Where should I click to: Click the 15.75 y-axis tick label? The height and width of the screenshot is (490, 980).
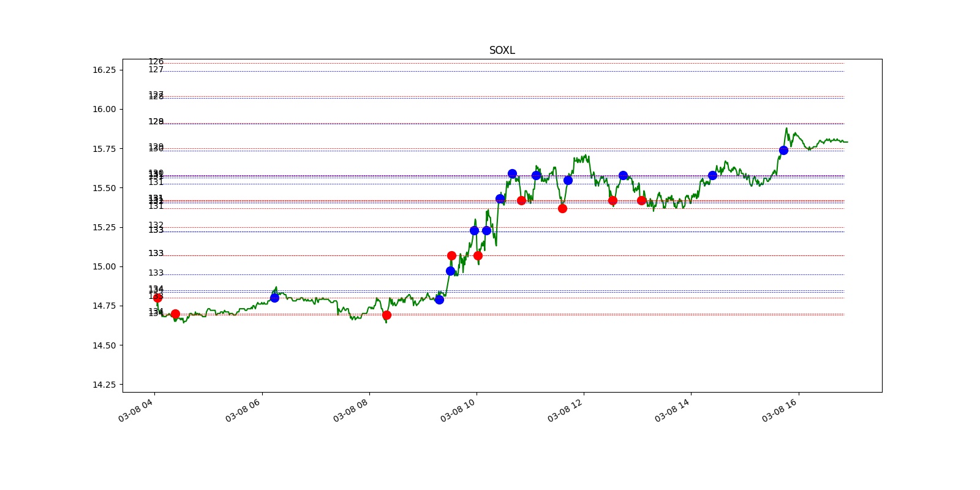(104, 149)
